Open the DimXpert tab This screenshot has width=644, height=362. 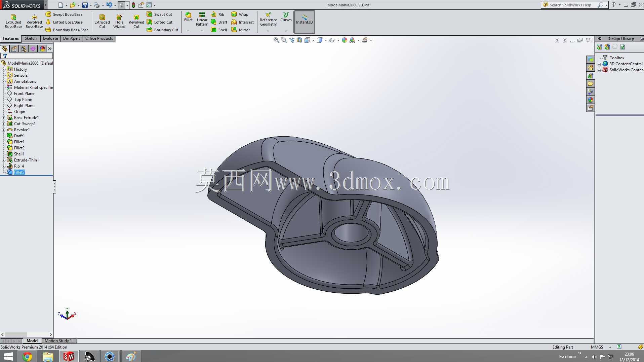(x=72, y=38)
